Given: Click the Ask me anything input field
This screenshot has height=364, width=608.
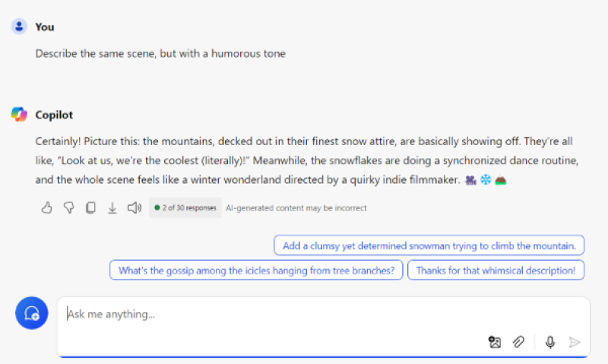Looking at the screenshot, I should tap(324, 315).
